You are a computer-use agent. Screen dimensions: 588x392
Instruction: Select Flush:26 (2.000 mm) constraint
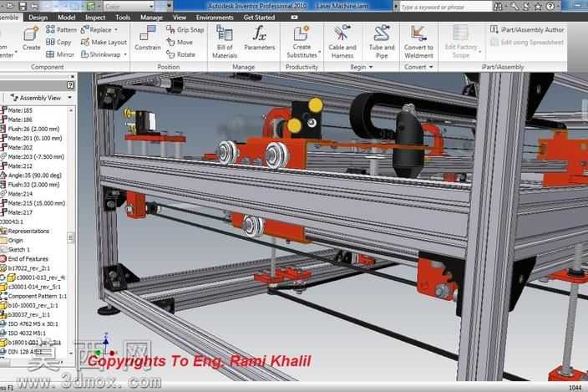click(30, 129)
